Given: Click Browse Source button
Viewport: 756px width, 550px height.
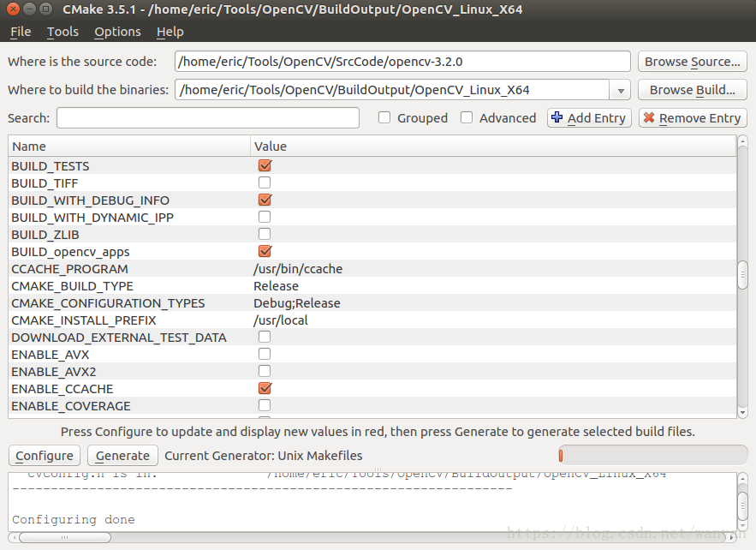Looking at the screenshot, I should 693,62.
